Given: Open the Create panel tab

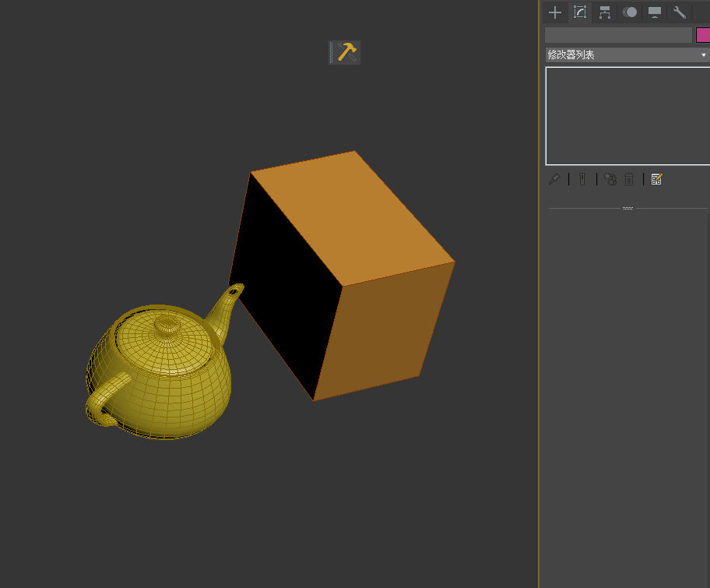Looking at the screenshot, I should click(554, 12).
